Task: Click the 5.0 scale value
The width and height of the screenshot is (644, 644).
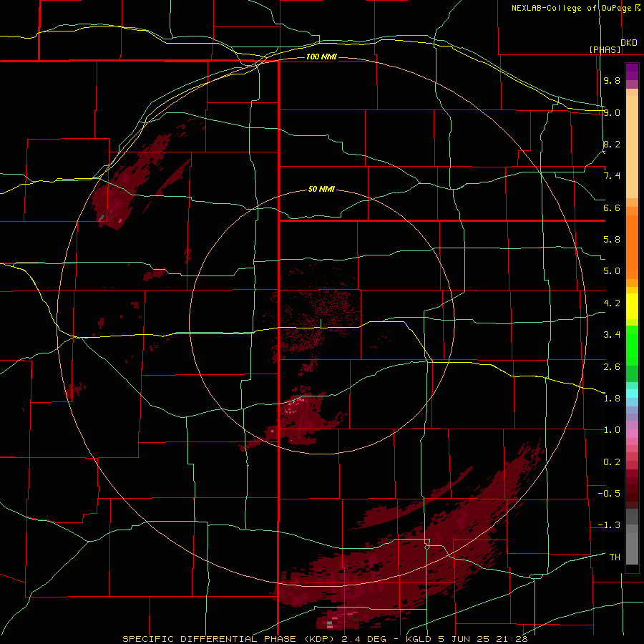Action: [612, 271]
